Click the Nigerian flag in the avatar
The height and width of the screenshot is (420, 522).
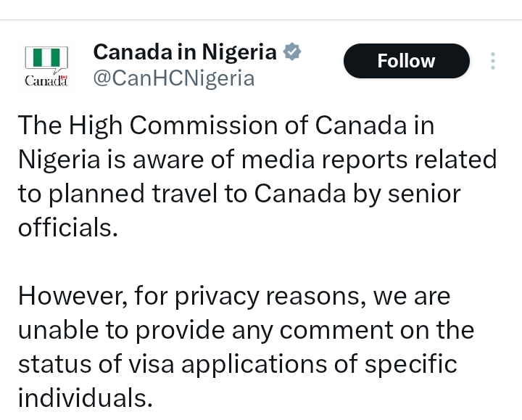click(x=46, y=58)
